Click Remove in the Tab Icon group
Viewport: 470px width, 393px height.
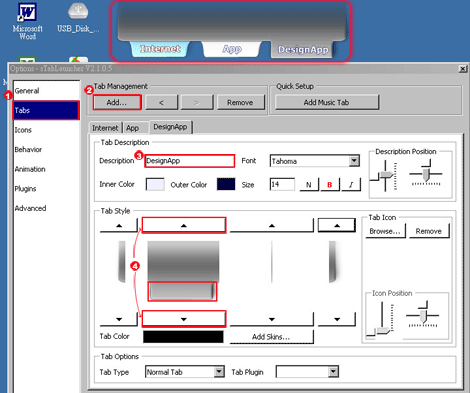tap(429, 231)
